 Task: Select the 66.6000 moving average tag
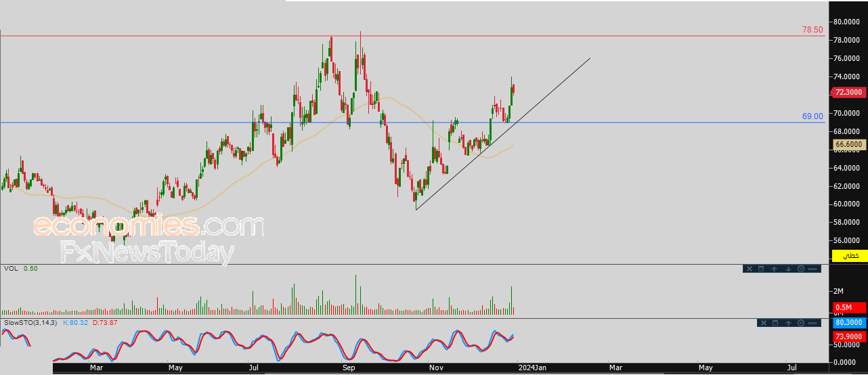pos(849,144)
